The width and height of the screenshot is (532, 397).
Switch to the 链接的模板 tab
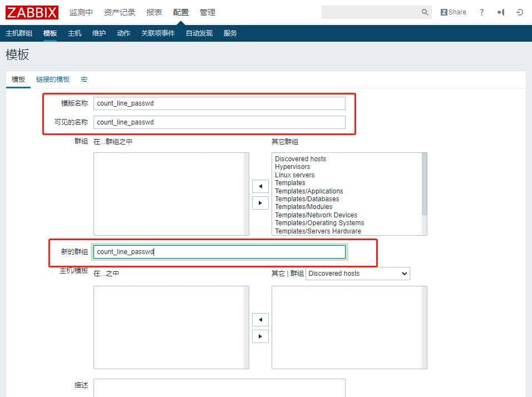click(53, 80)
